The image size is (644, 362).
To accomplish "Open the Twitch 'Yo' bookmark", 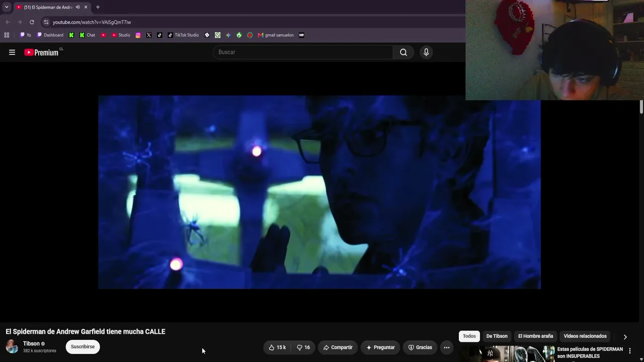I will tap(25, 35).
